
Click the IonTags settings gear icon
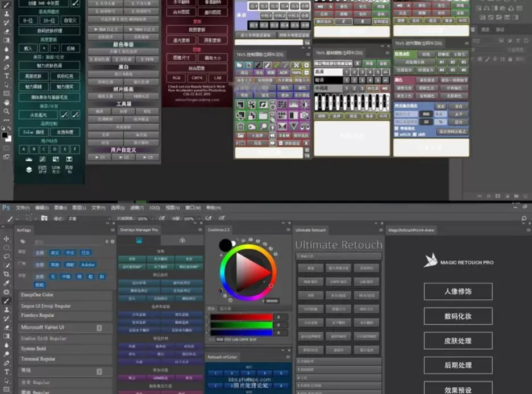tap(113, 241)
